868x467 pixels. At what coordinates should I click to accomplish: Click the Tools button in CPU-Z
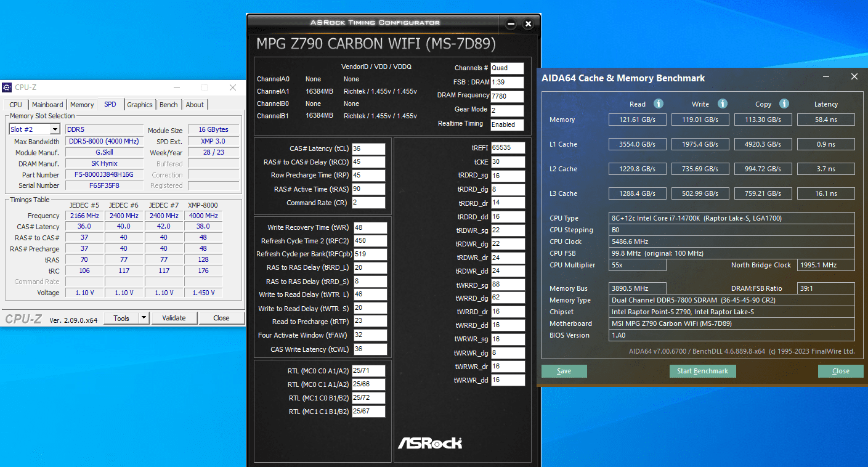click(x=121, y=318)
